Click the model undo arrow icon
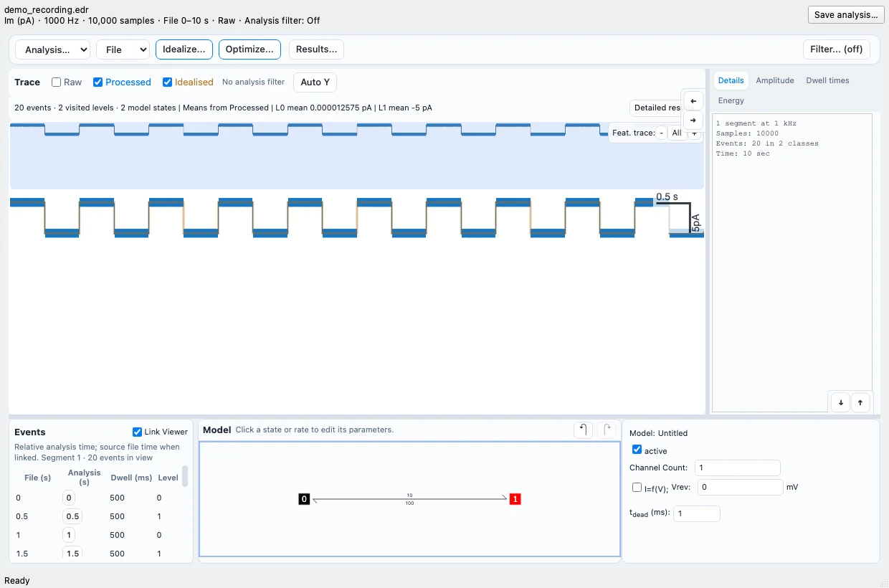The height and width of the screenshot is (588, 889). [584, 430]
